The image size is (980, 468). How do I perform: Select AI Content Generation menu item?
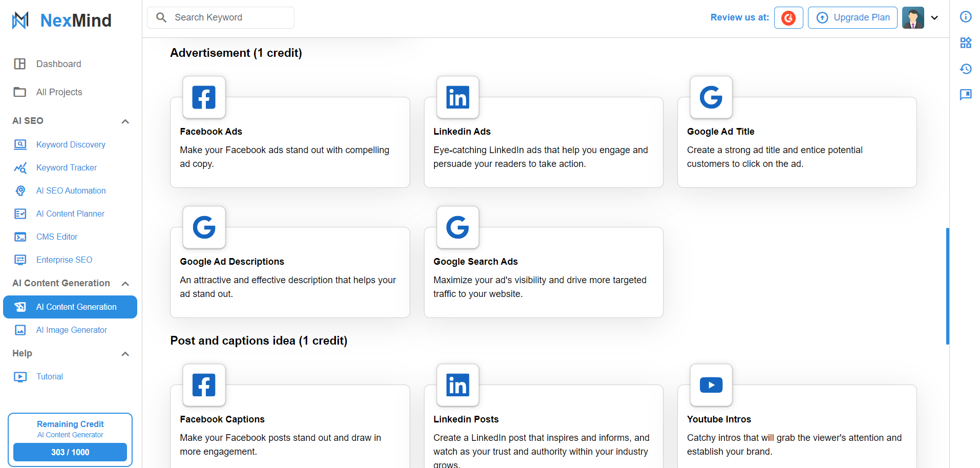(70, 307)
